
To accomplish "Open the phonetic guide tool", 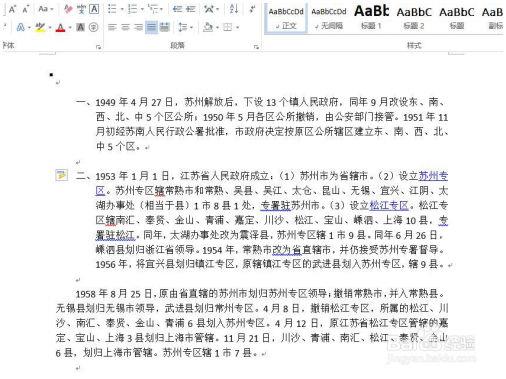I will (x=81, y=9).
